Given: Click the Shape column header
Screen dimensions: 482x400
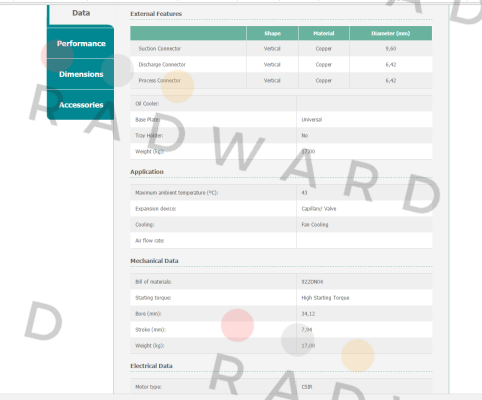Looking at the screenshot, I should pos(272,33).
